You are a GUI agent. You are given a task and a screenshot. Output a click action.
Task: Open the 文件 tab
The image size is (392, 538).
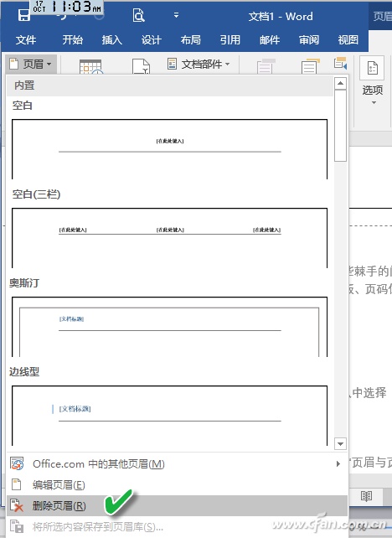tap(26, 39)
